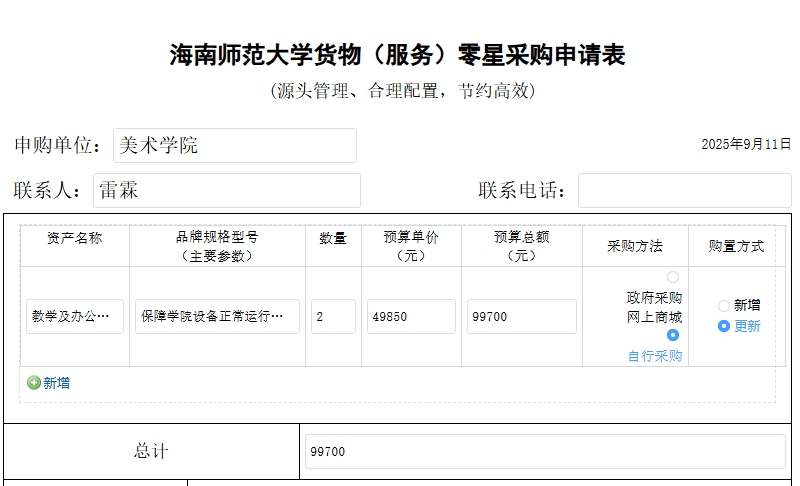This screenshot has width=800, height=486.
Task: Choose the 更新 purchase type radio button
Action: click(x=724, y=326)
